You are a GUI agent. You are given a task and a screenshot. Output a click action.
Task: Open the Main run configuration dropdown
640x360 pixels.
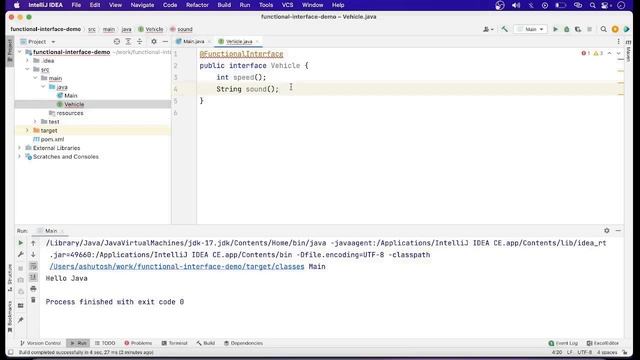coord(531,29)
